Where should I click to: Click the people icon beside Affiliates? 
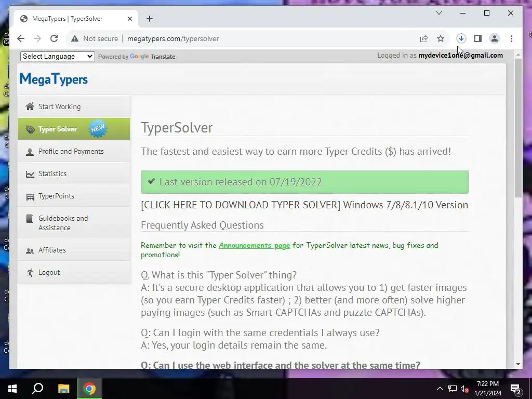tap(30, 251)
